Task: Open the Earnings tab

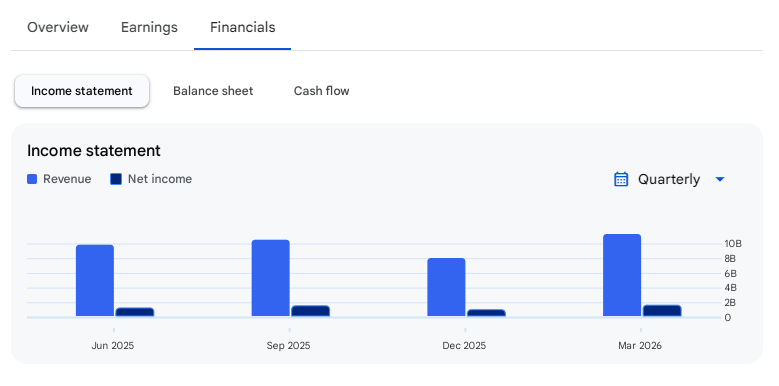Action: tap(149, 27)
